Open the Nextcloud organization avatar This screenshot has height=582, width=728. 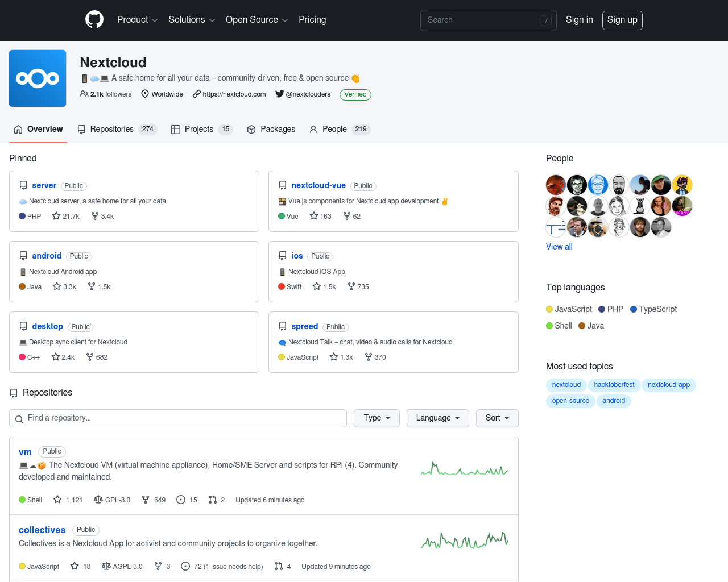pyautogui.click(x=38, y=78)
